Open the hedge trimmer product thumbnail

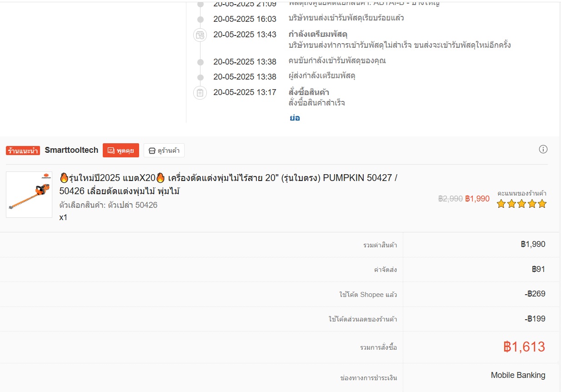(x=29, y=195)
